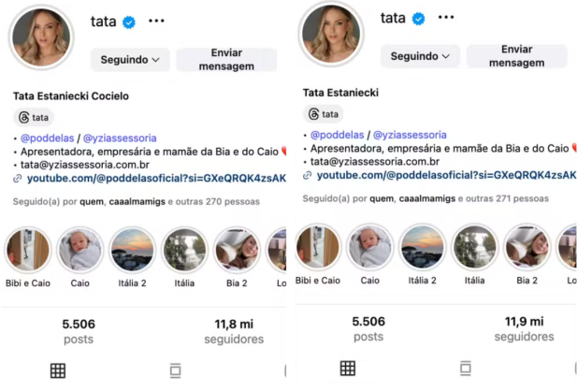Expand the Seguindo dropdown on left profile
This screenshot has height=392, width=577.
click(x=130, y=60)
